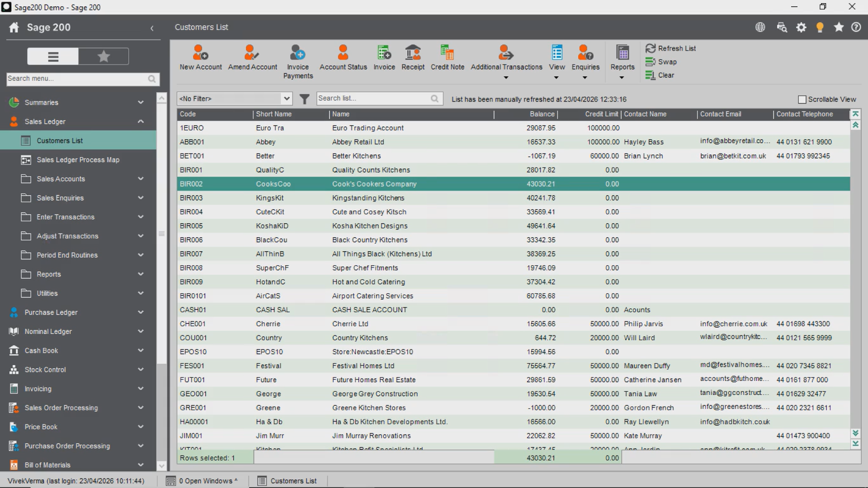Viewport: 868px width, 488px height.
Task: Sort by the Code column header
Action: click(215, 114)
